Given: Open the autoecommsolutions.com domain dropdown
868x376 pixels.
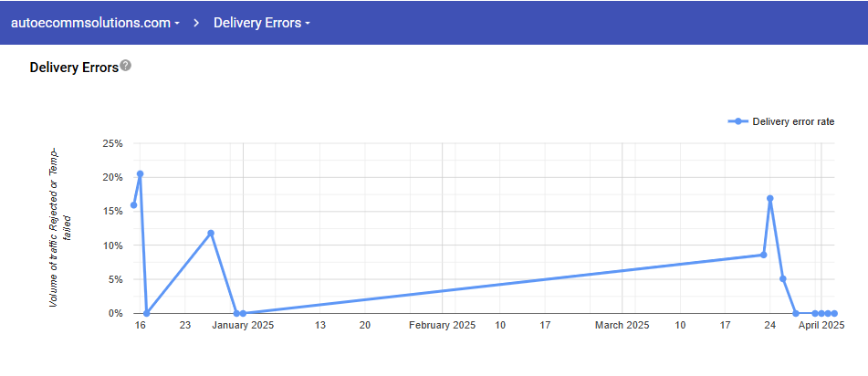Looking at the screenshot, I should [x=95, y=23].
